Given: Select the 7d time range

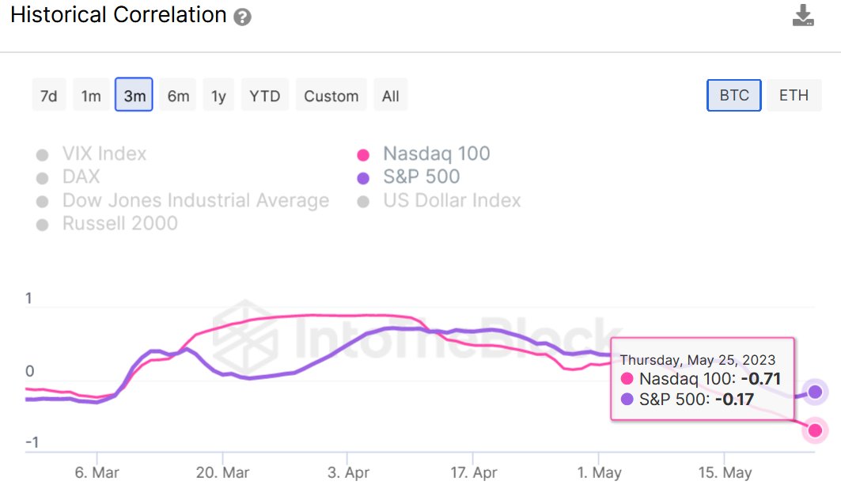Looking at the screenshot, I should click(x=49, y=96).
